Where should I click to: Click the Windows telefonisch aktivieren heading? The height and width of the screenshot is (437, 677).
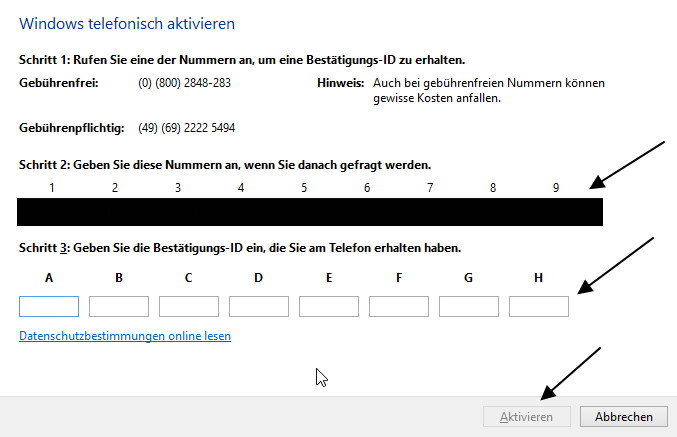[127, 24]
